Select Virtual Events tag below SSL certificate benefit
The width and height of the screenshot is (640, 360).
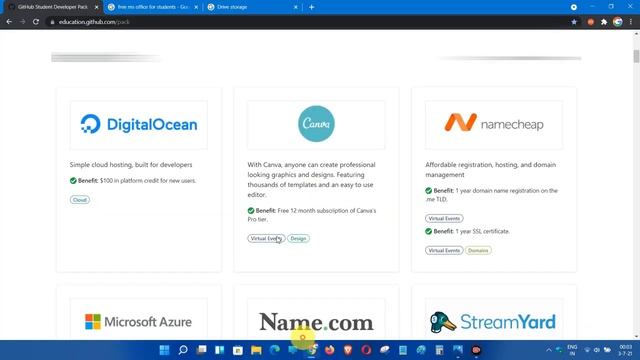click(x=444, y=250)
